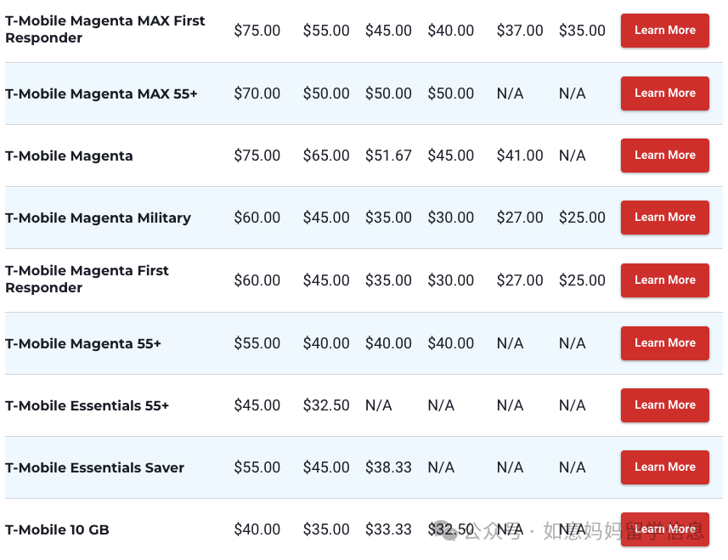Click the T-Mobile 10 GB plan name
Viewport: 728px width, 560px height.
[x=57, y=529]
